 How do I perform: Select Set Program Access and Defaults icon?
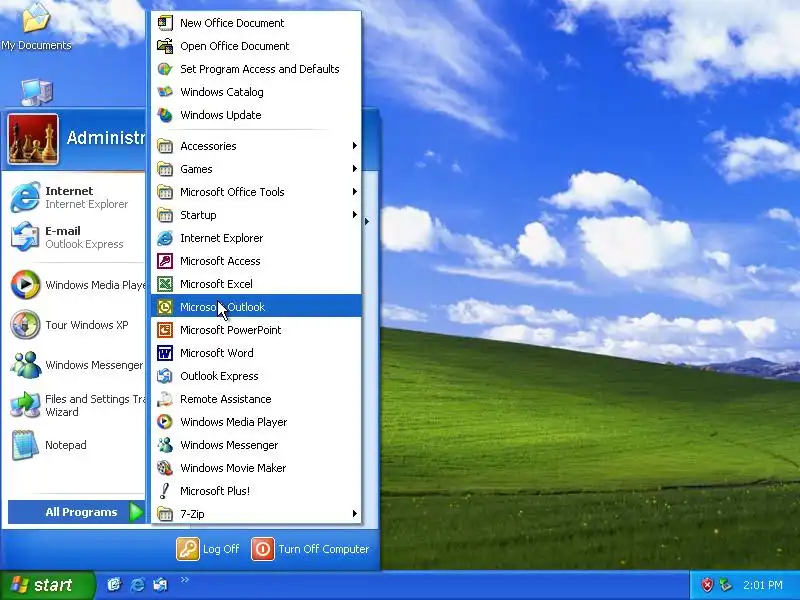165,69
